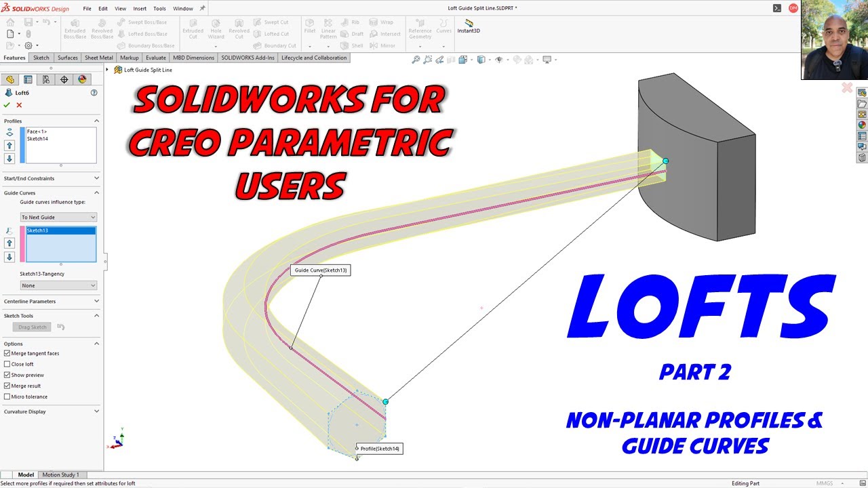The width and height of the screenshot is (868, 488).
Task: Open the FeatureManager Design Tree tab icon
Action: (x=9, y=79)
